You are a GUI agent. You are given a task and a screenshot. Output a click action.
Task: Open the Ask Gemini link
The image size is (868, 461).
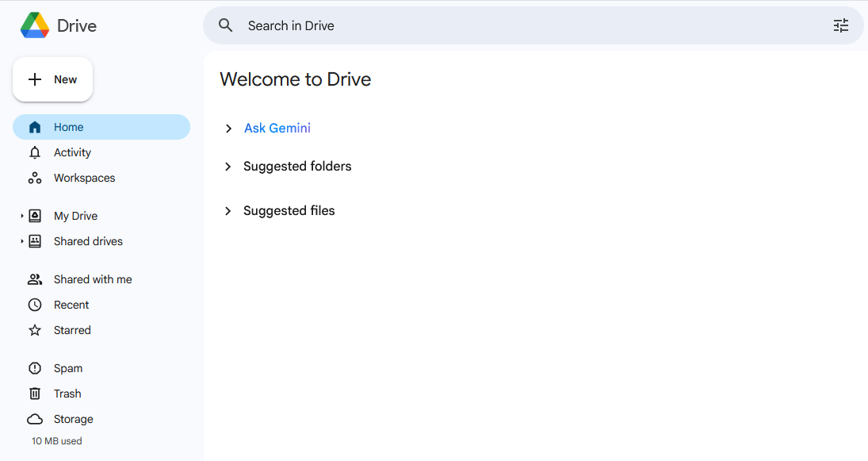click(277, 128)
